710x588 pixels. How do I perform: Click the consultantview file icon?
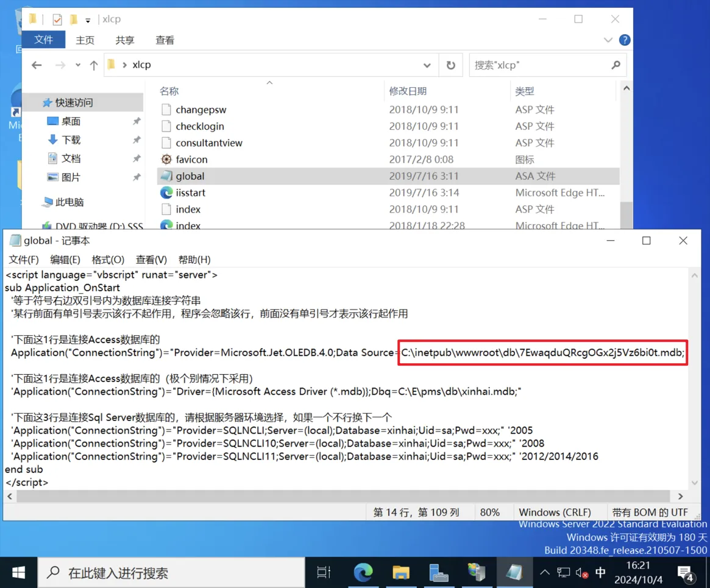coord(166,143)
